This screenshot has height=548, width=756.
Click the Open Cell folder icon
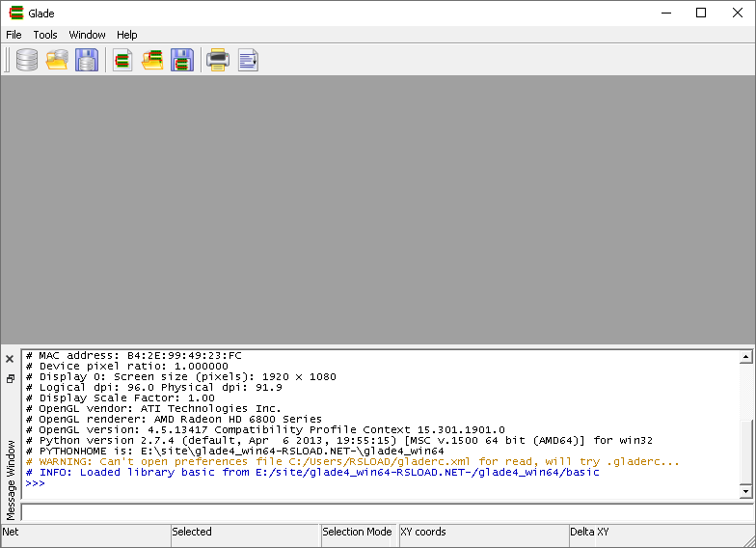152,60
